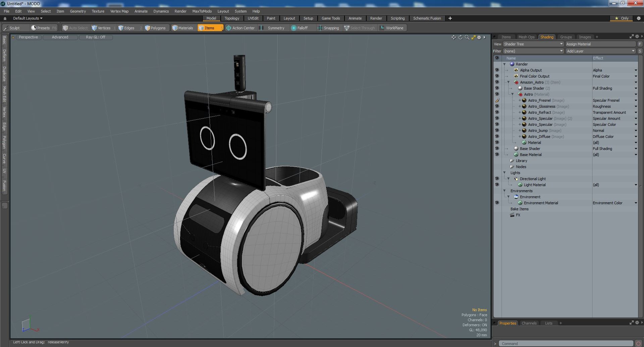Viewport: 644px width, 347px height.
Task: Toggle visibility of Astro_bump image
Action: coord(497,131)
